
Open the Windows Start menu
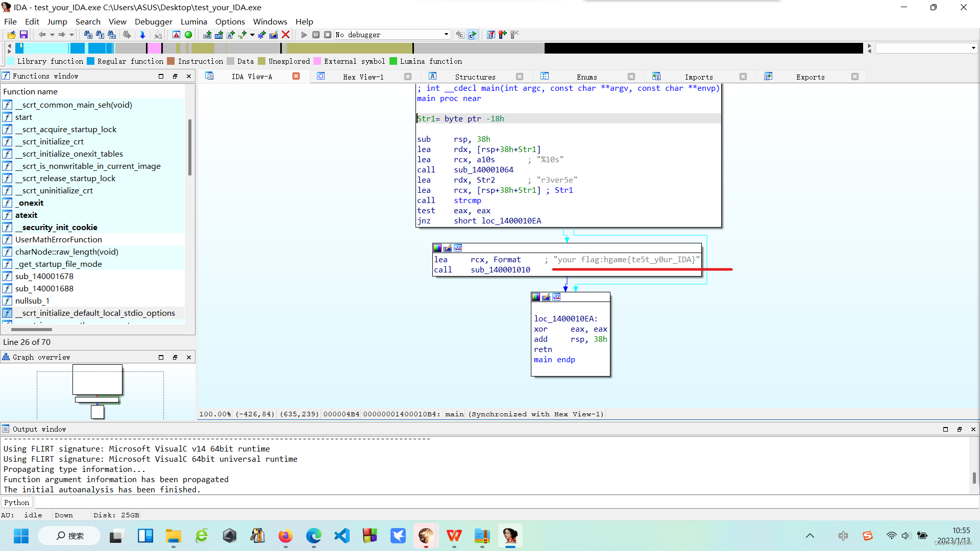click(21, 536)
